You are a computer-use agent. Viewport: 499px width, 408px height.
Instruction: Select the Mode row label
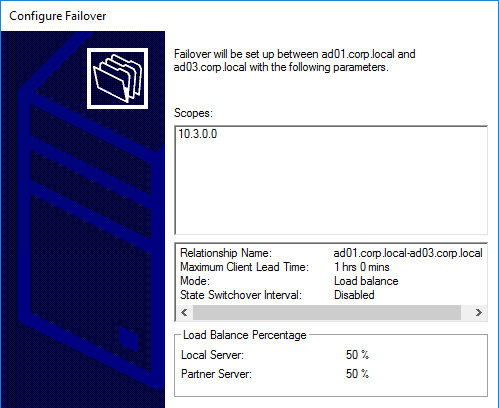pyautogui.click(x=195, y=281)
